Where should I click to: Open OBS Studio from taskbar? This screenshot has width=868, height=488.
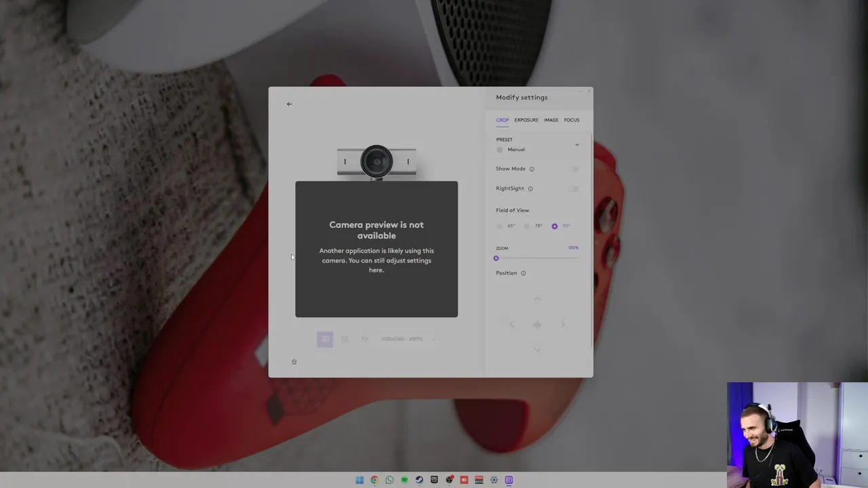pos(449,480)
